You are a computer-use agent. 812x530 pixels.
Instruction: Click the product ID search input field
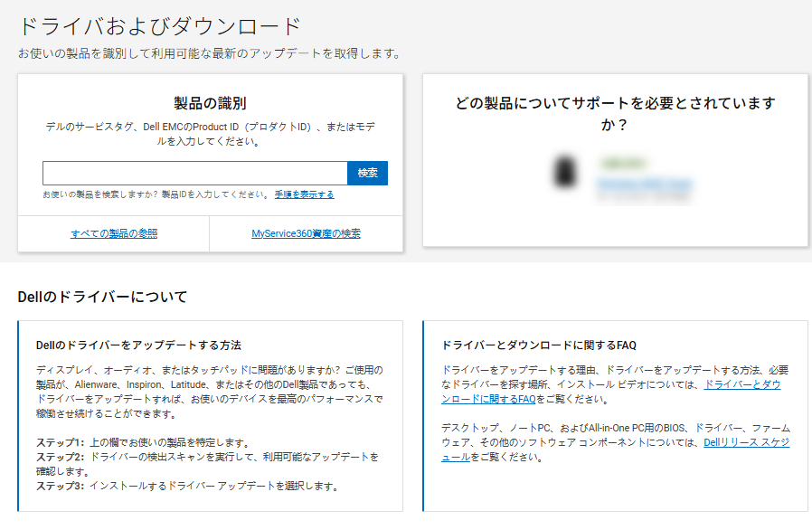tap(194, 173)
